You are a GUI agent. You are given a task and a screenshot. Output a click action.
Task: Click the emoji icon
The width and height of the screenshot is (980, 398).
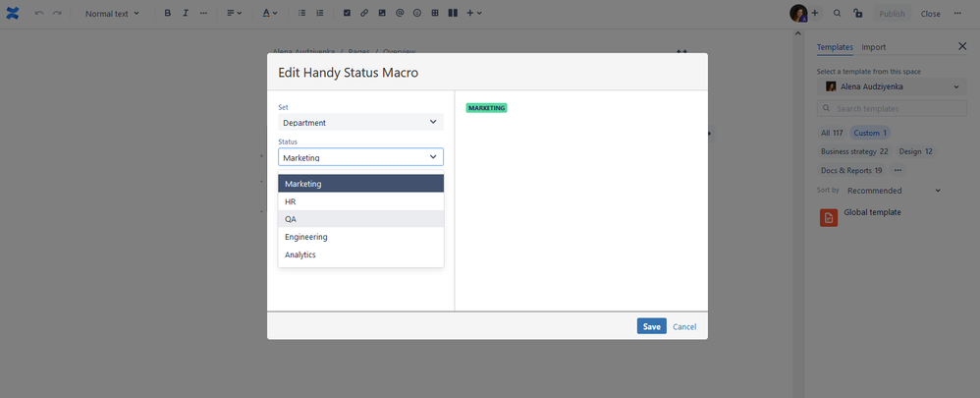click(x=417, y=13)
